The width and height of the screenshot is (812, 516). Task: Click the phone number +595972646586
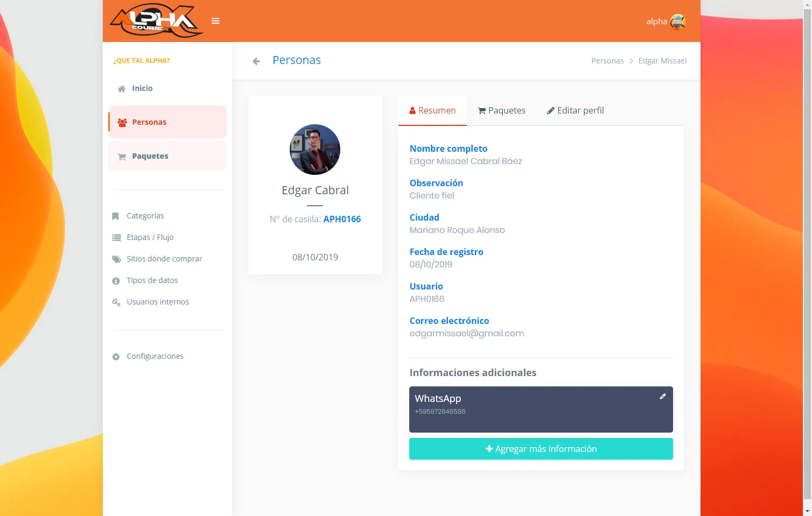coord(440,412)
